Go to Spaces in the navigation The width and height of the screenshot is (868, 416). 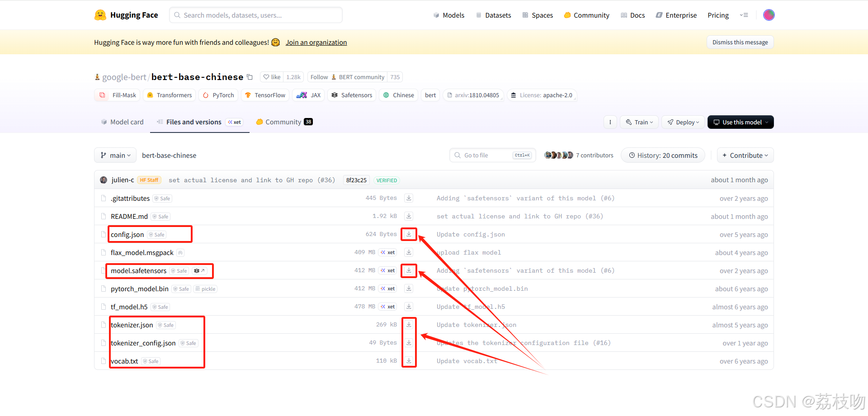point(538,15)
